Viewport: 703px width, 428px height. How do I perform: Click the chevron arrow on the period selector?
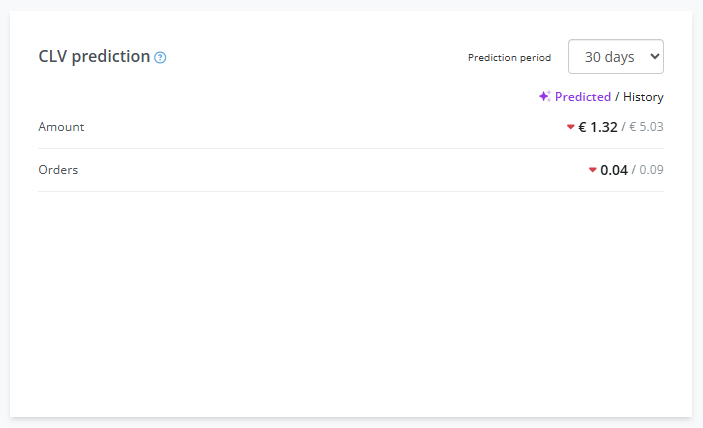pos(655,57)
